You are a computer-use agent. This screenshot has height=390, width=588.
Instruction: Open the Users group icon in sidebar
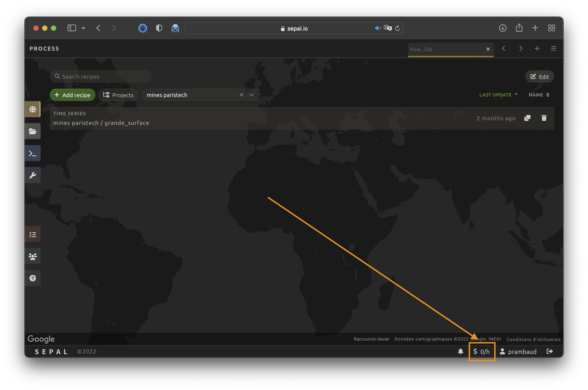click(32, 256)
